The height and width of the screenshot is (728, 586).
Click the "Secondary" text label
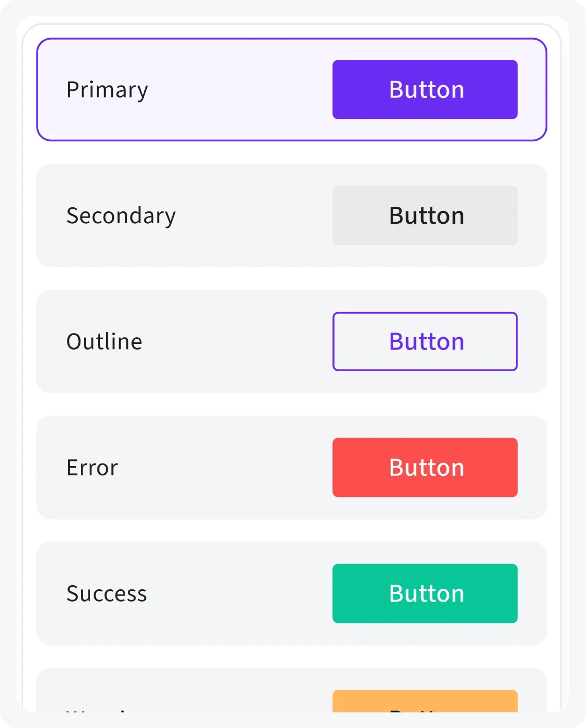coord(121,216)
